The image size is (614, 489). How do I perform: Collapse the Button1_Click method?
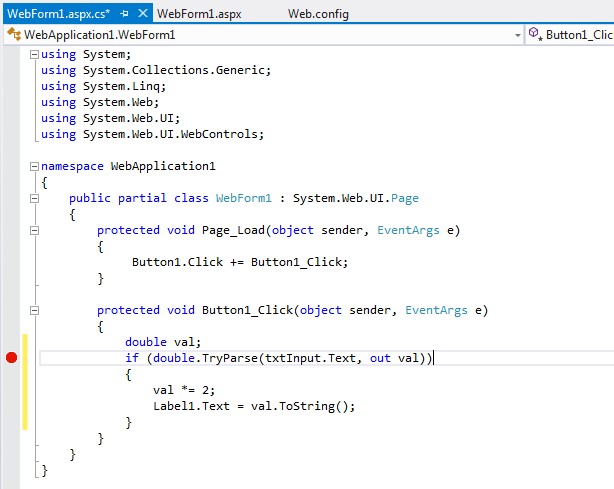click(34, 310)
